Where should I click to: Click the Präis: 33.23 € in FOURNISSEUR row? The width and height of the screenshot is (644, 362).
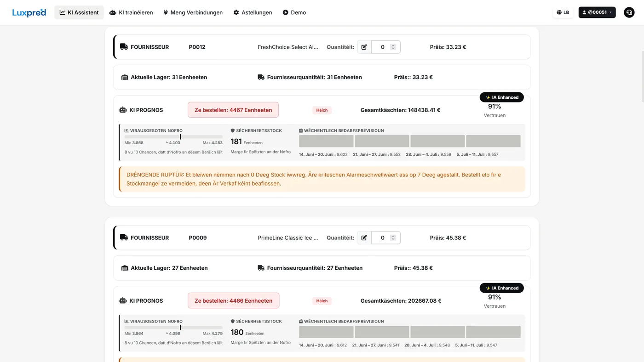click(448, 47)
